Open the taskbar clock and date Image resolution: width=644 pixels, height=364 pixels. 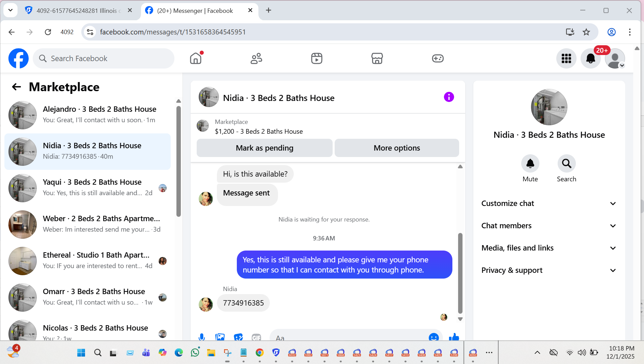coord(620,353)
